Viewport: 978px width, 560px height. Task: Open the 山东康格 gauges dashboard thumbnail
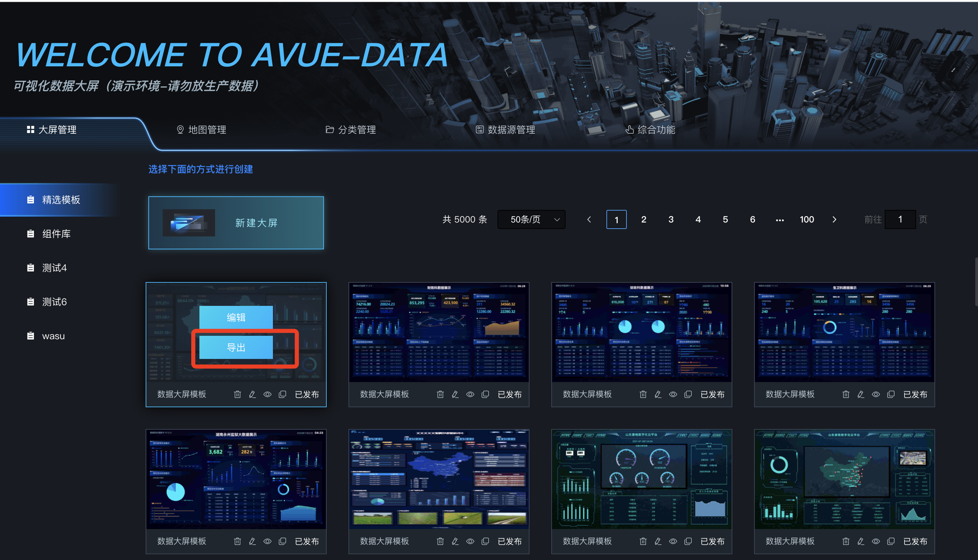pyautogui.click(x=641, y=479)
